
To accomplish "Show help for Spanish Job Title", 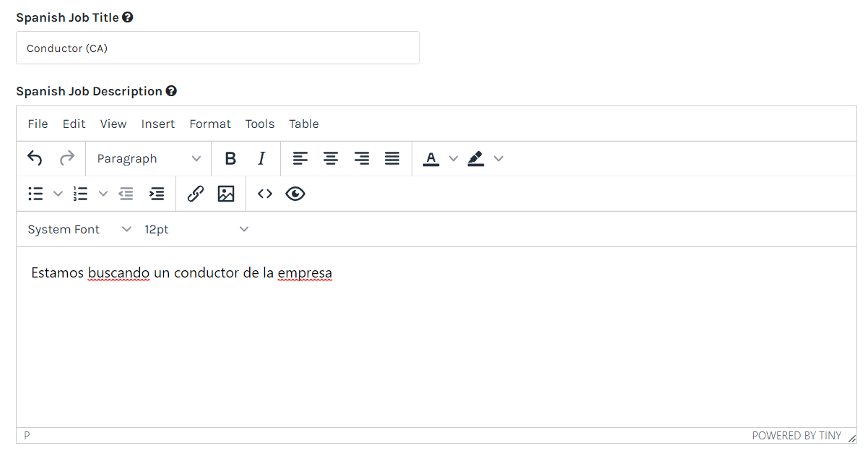I will tap(127, 17).
